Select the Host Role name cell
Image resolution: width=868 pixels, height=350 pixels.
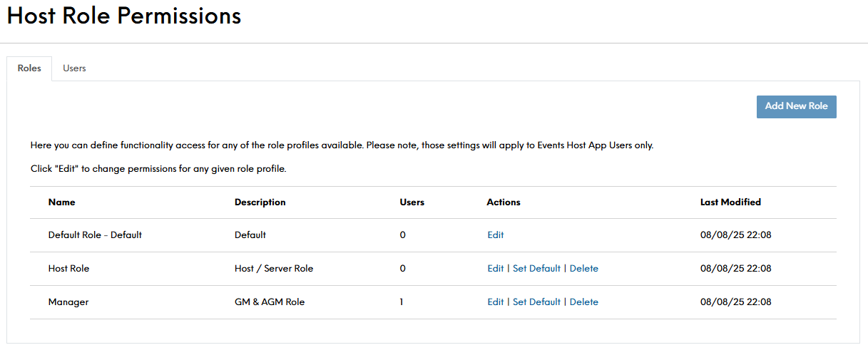click(x=68, y=269)
